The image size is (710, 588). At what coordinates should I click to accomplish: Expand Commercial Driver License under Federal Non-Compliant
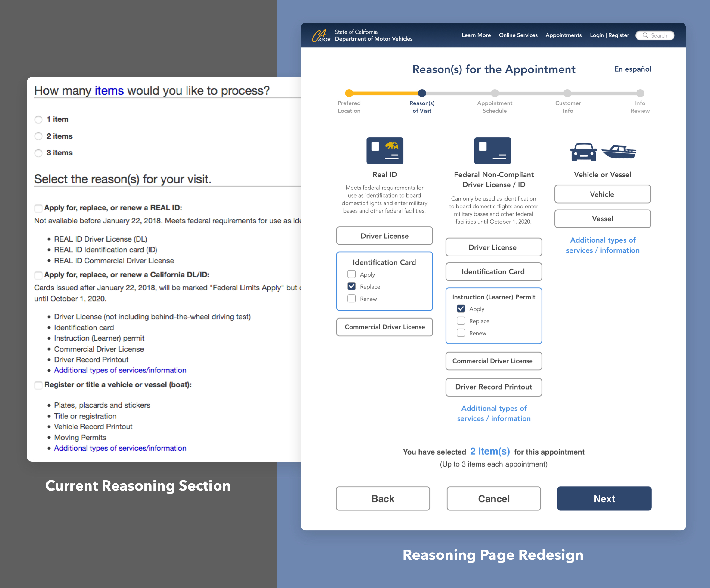coord(494,361)
